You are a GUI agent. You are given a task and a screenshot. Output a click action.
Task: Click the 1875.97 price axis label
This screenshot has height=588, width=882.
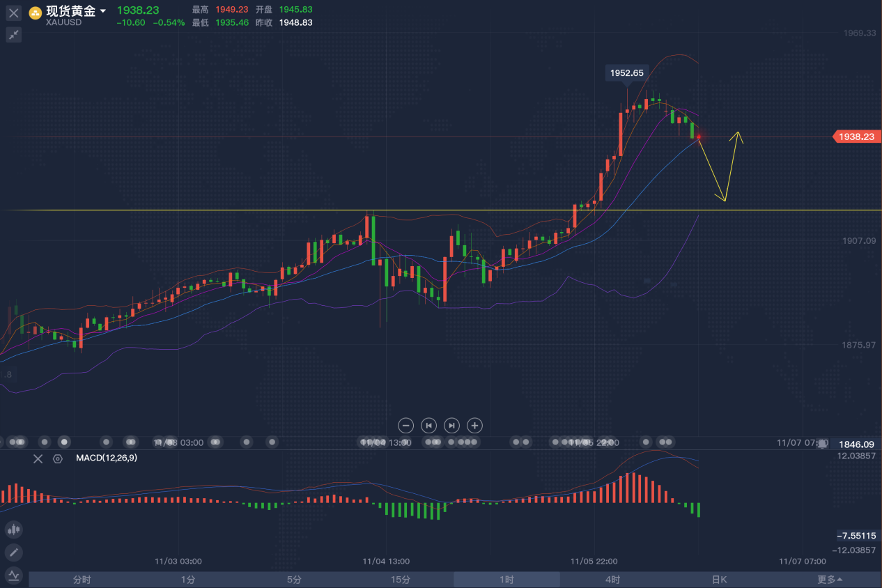859,345
